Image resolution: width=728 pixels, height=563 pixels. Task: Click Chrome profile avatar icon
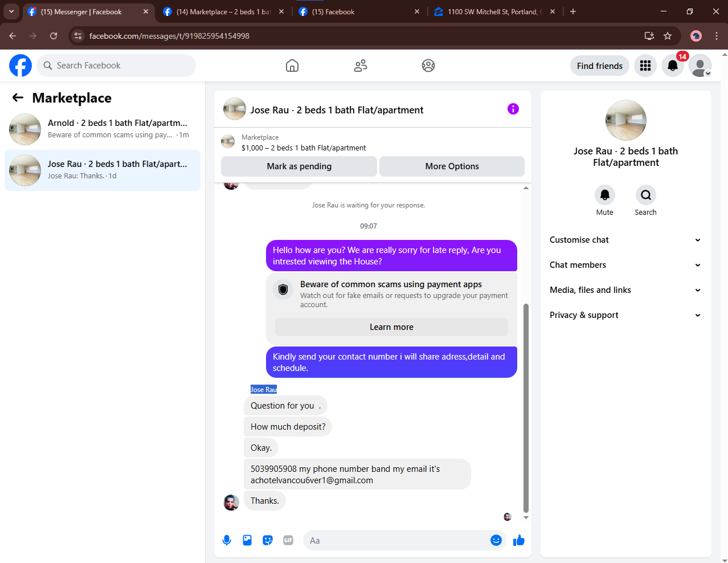point(696,36)
